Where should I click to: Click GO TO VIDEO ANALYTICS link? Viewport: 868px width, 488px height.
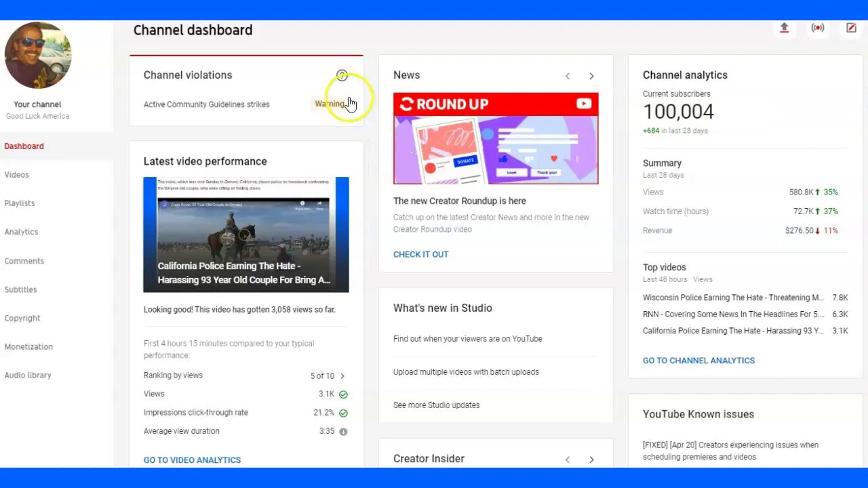click(192, 460)
